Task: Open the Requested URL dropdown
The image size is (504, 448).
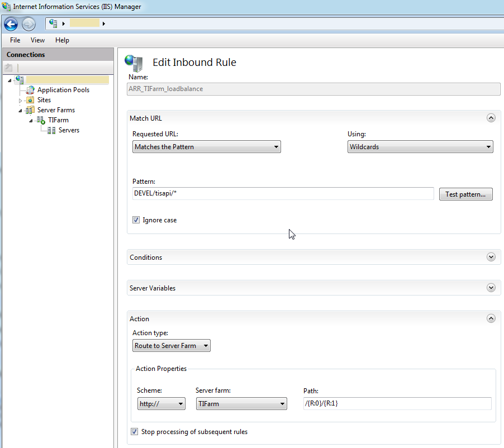Action: (x=207, y=147)
